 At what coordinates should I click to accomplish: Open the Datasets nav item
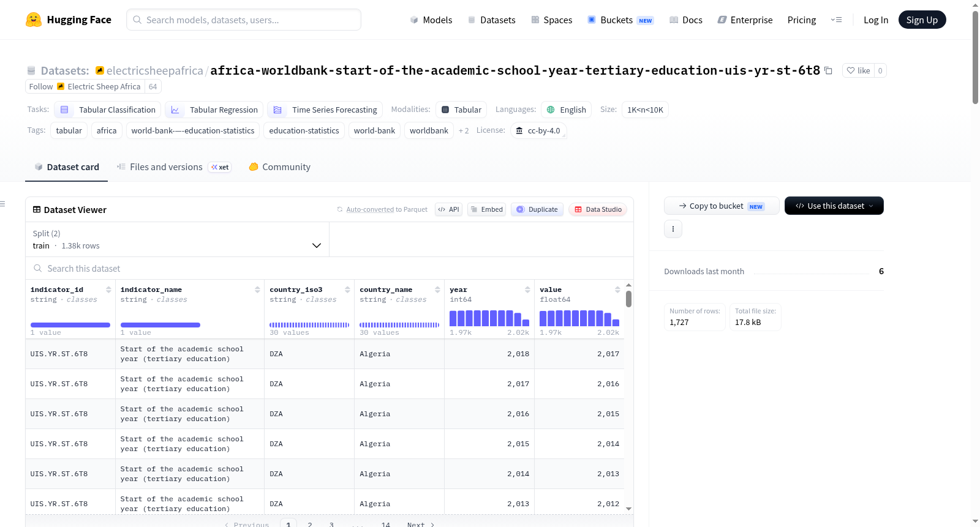tap(491, 20)
